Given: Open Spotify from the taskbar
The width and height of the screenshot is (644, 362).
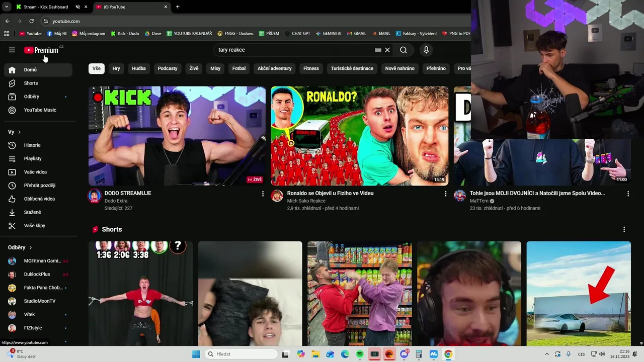Looking at the screenshot, I should (x=360, y=354).
